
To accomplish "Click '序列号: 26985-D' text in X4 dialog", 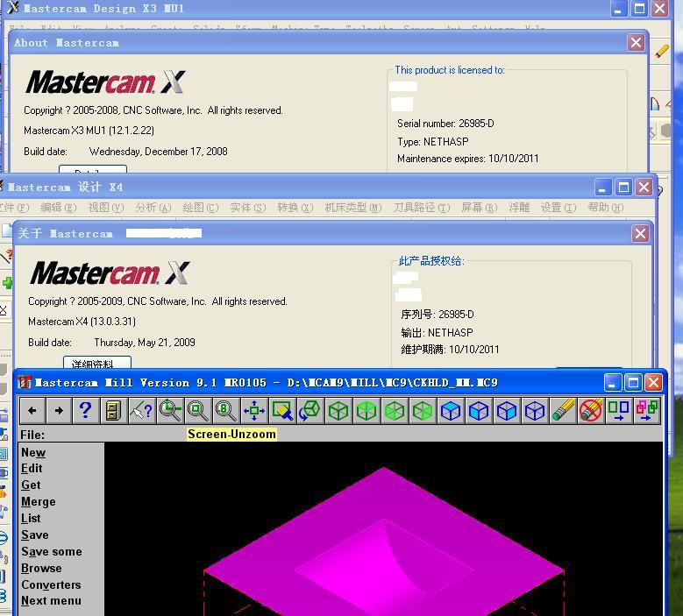I will tap(438, 315).
